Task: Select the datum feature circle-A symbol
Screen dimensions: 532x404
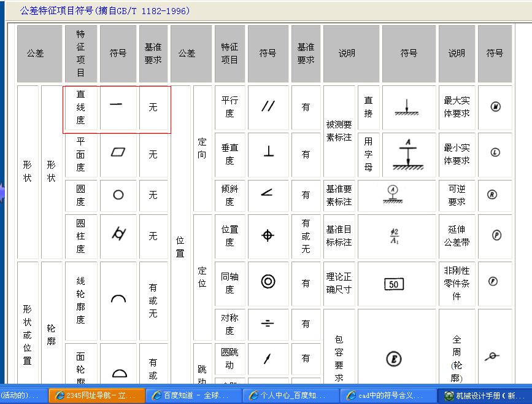Action: point(393,194)
